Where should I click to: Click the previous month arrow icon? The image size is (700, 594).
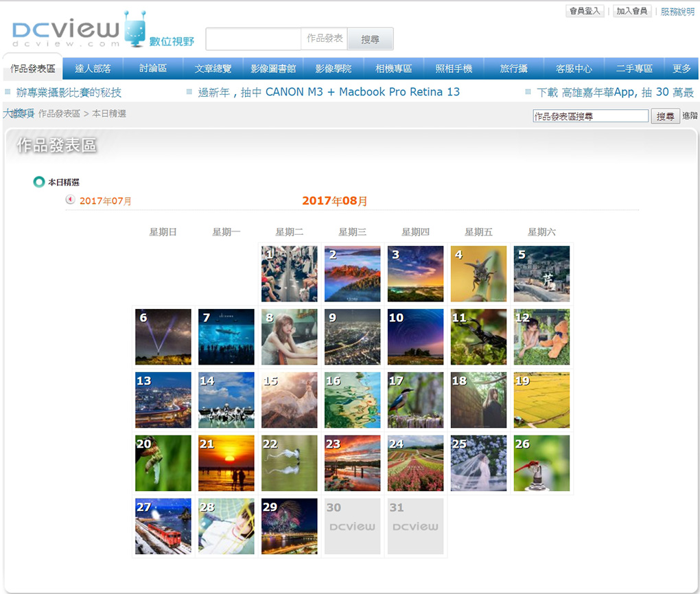(70, 200)
